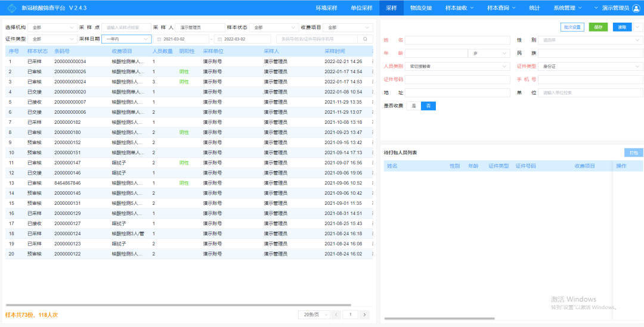Focus the 采样人 field showing 演示管理员
Image resolution: width=644 pixels, height=327 pixels.
[200, 27]
